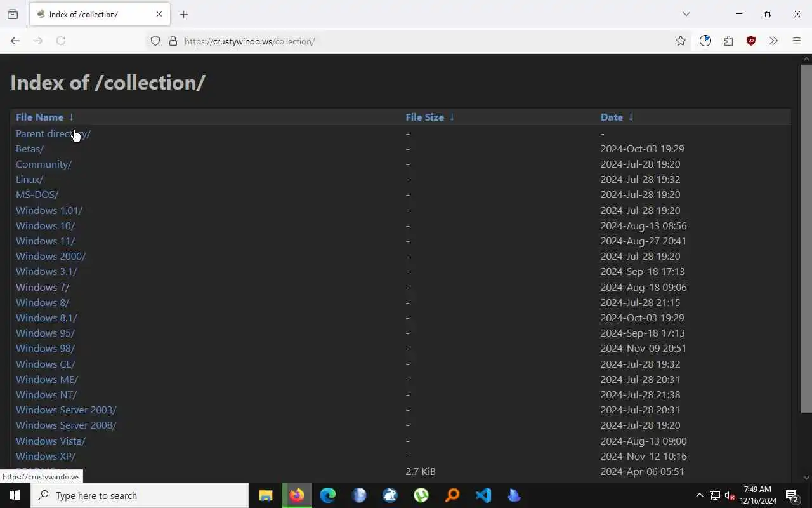Sort by the File Size column header
Viewport: 812px width, 508px height.
(x=424, y=117)
